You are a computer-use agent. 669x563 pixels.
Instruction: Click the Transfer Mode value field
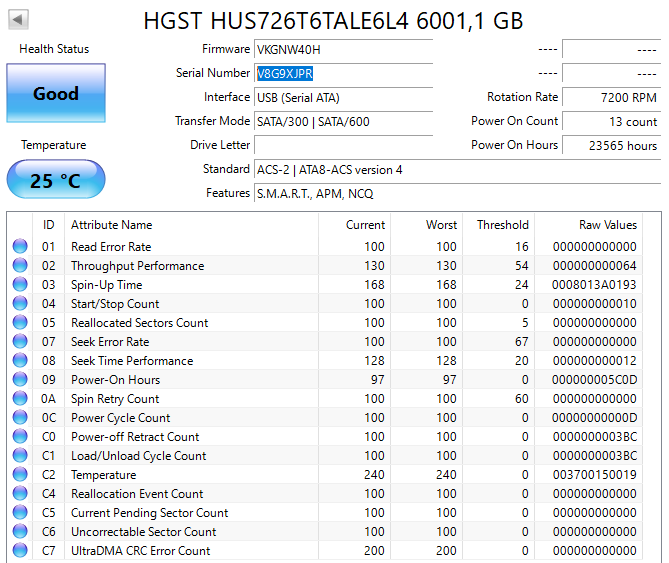[343, 122]
